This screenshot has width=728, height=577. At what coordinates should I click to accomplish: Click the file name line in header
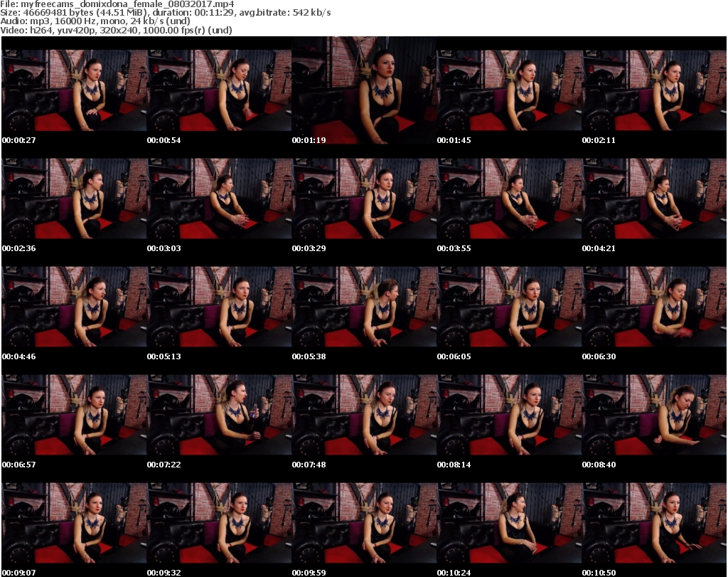coord(117,4)
